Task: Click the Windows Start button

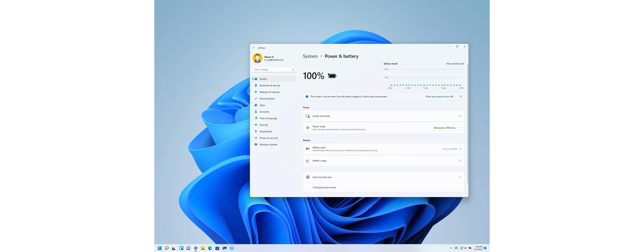Action: pyautogui.click(x=159, y=248)
